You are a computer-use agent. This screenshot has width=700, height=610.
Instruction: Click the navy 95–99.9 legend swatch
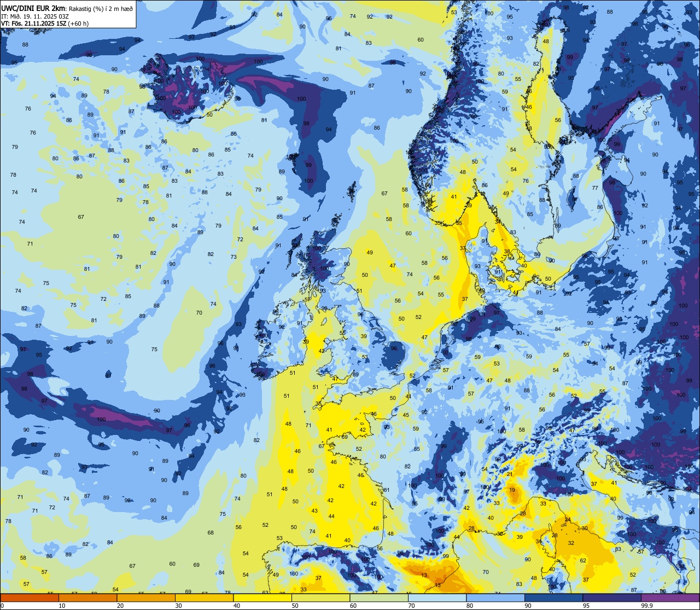click(x=612, y=597)
